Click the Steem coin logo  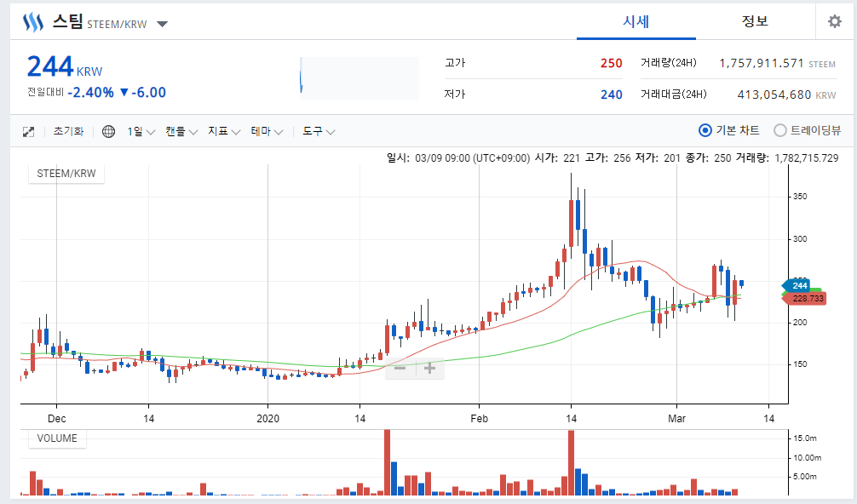32,23
